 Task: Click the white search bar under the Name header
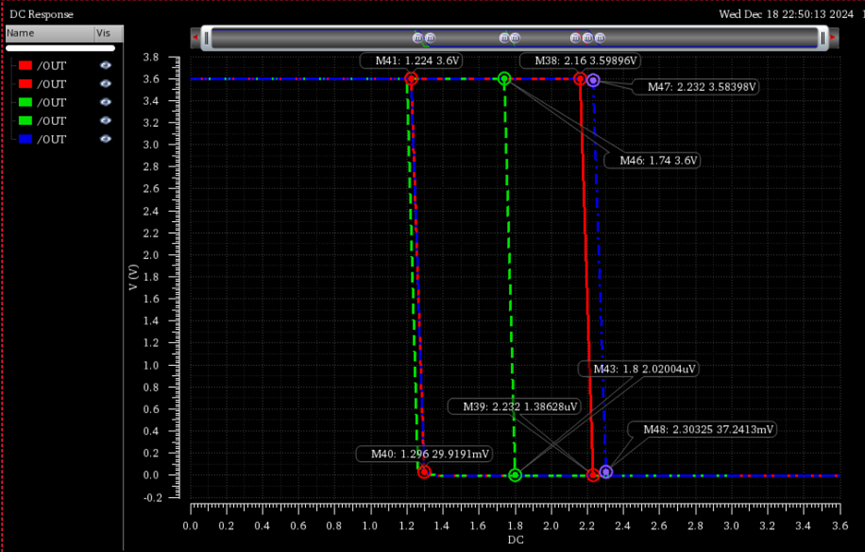(61, 49)
